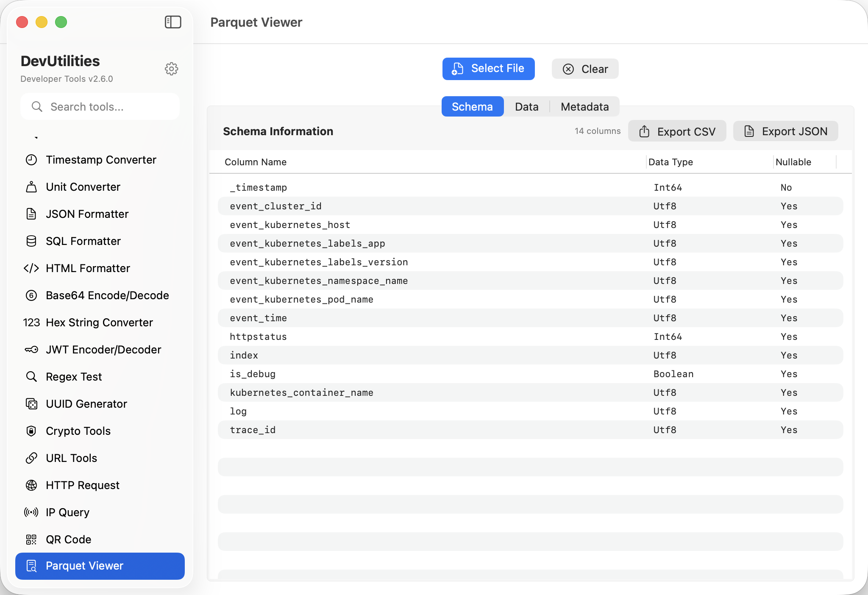Open Crypto Tools
Image resolution: width=868 pixels, height=595 pixels.
pos(78,431)
